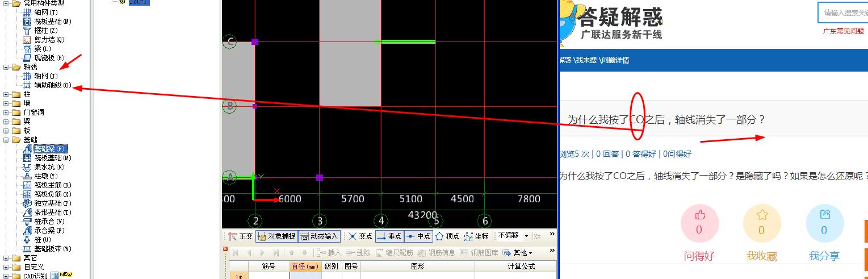Click the 我来搜 breadcrumb link
868x279 pixels.
[586, 60]
